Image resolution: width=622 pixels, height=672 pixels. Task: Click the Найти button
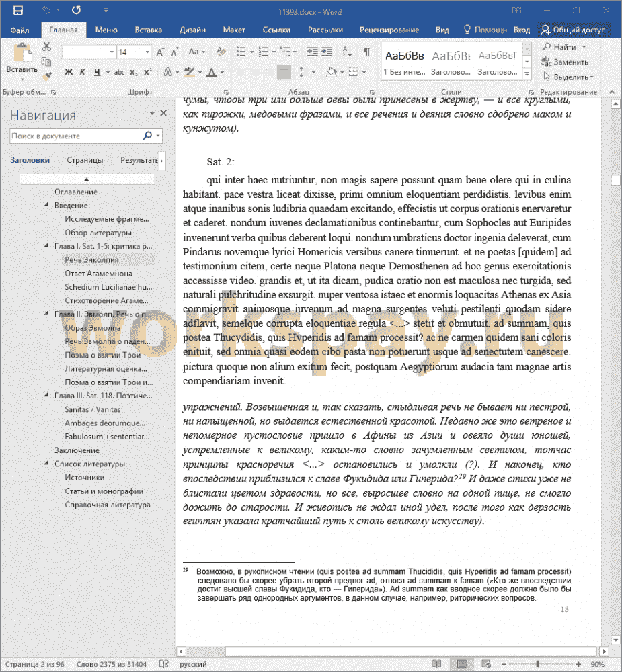pyautogui.click(x=565, y=47)
